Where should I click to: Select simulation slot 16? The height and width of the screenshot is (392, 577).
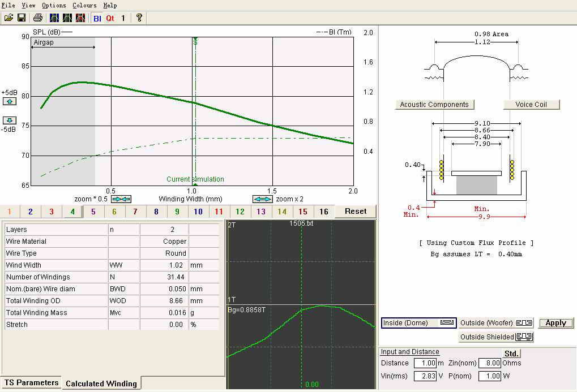coord(324,212)
